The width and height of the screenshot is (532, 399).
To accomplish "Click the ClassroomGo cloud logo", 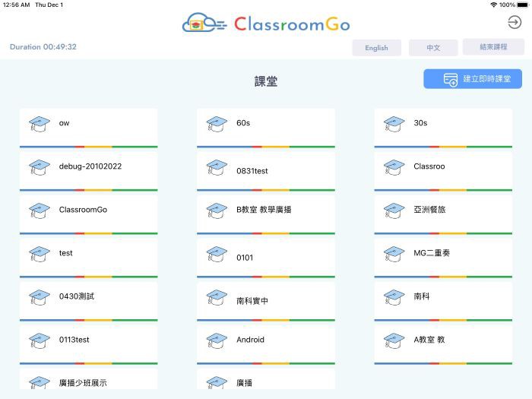I will click(x=204, y=24).
